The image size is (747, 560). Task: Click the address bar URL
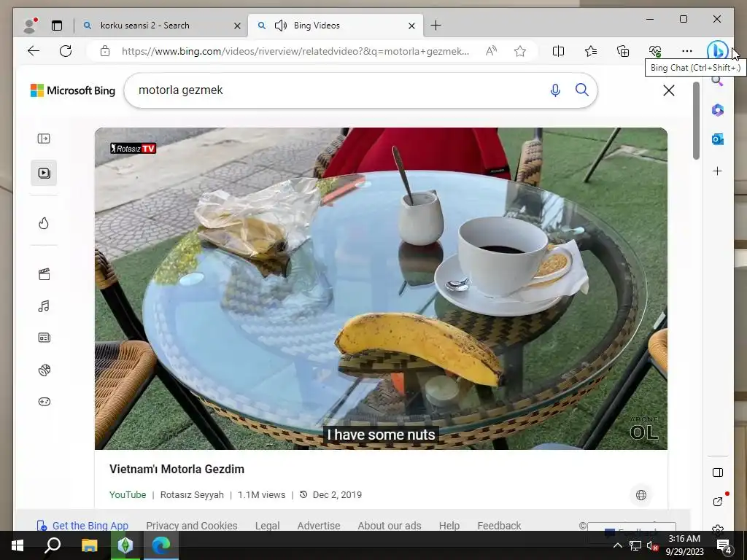tap(295, 51)
